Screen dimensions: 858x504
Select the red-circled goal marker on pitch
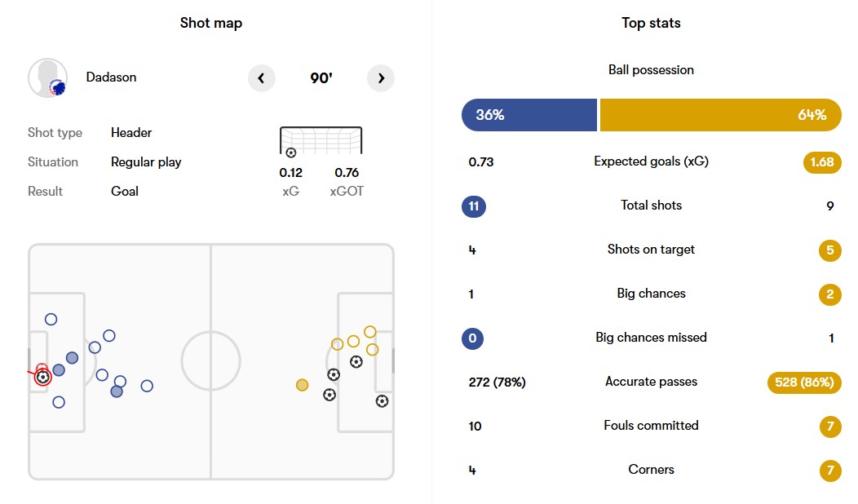[x=42, y=377]
